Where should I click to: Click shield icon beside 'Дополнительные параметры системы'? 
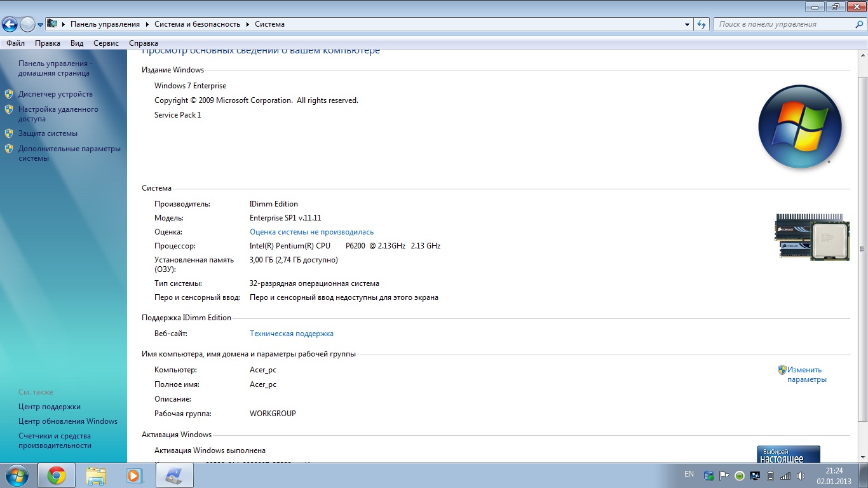(x=9, y=149)
